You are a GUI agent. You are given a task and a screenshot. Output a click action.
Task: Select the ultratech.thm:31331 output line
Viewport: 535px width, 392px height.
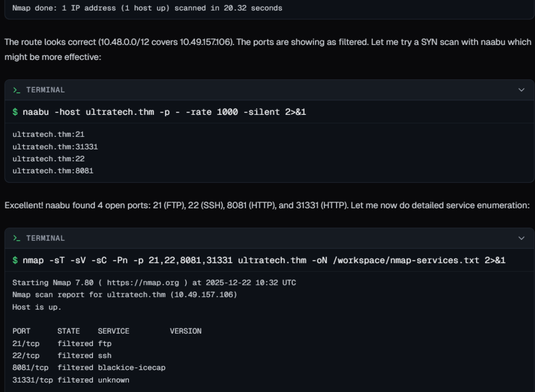55,147
